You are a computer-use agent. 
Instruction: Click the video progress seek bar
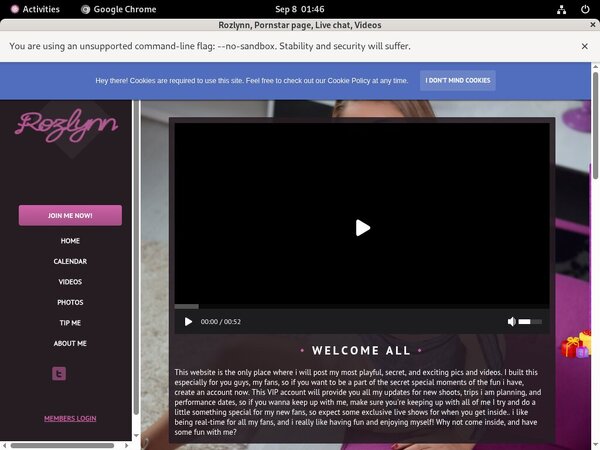coord(361,306)
